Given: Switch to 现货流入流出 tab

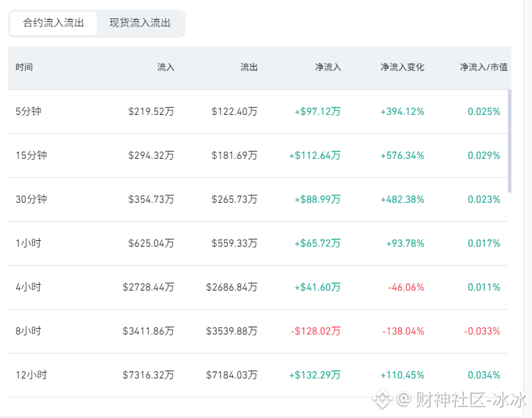Looking at the screenshot, I should [x=140, y=23].
